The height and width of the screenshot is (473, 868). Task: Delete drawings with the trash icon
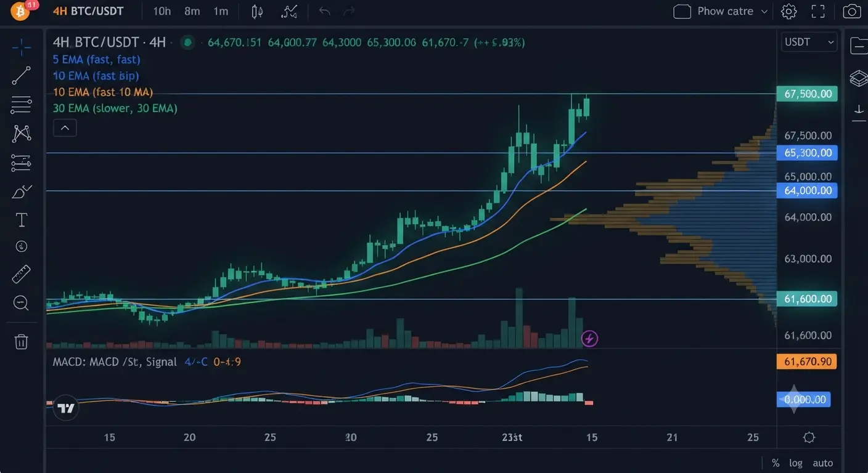[22, 342]
